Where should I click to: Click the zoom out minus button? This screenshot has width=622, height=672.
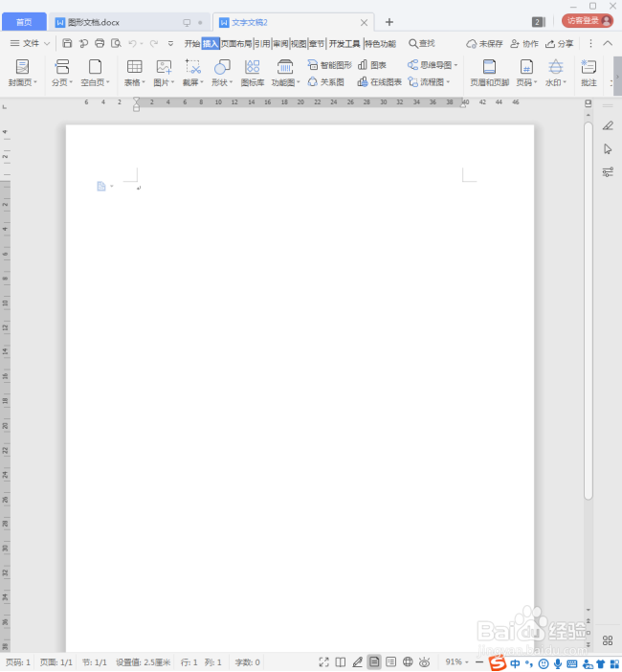coord(478,662)
